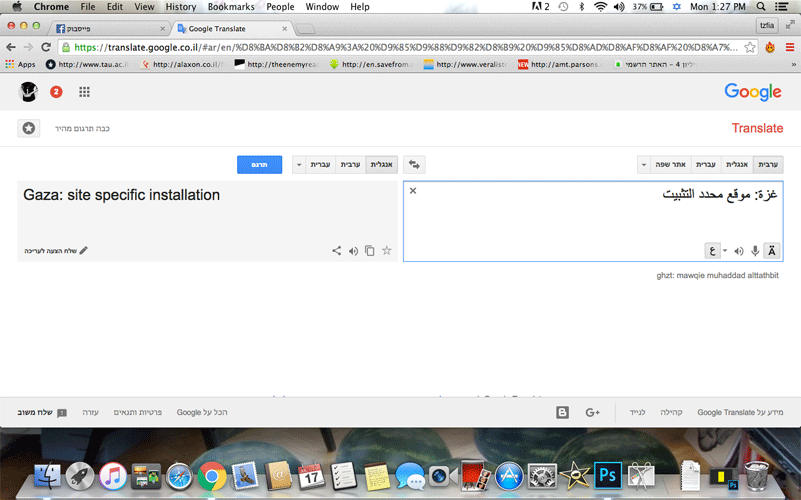Open App Store from the Dock
801x500 pixels.
click(509, 475)
